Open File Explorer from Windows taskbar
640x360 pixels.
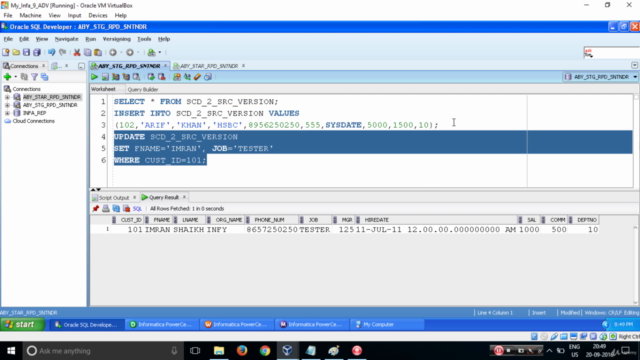(219, 351)
